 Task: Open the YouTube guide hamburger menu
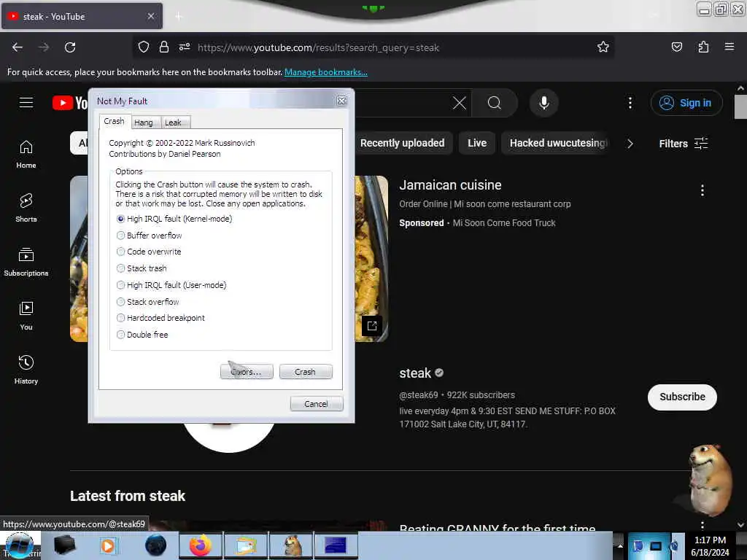tap(26, 103)
